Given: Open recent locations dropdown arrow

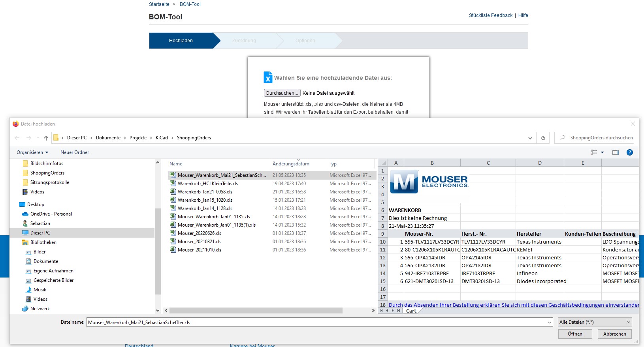Looking at the screenshot, I should (38, 138).
